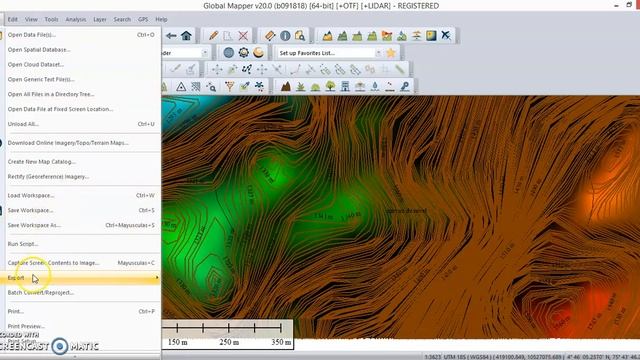Image resolution: width=640 pixels, height=360 pixels.
Task: Choose Download Online Imagery/Topo/Terrain Maps
Action: pyautogui.click(x=82, y=143)
